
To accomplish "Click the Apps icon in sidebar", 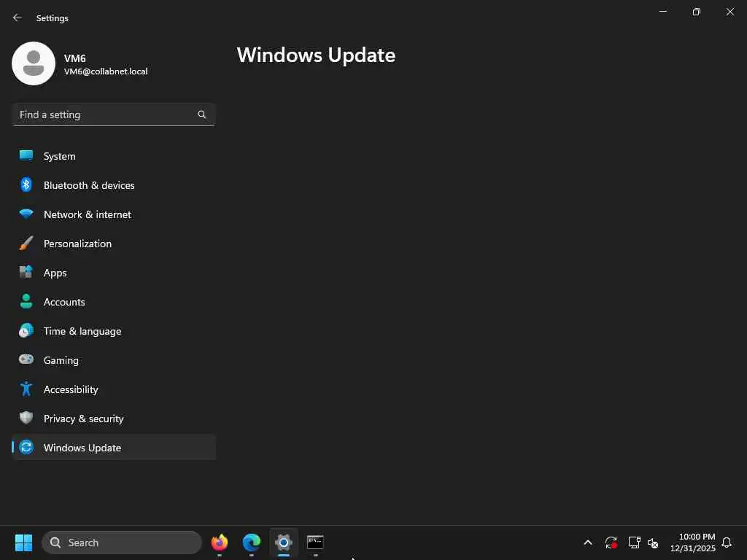I will point(26,273).
